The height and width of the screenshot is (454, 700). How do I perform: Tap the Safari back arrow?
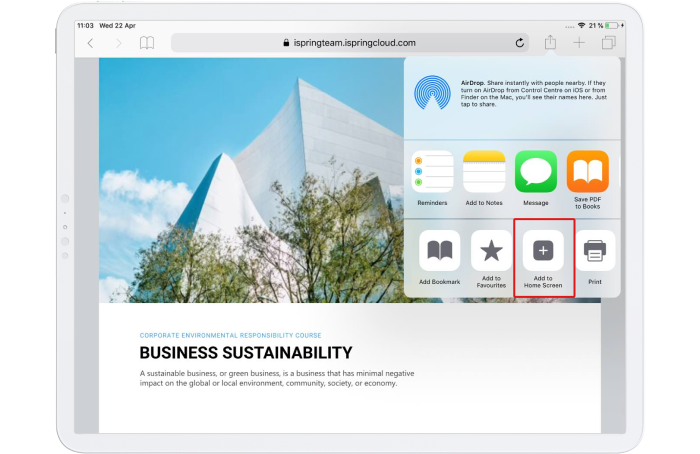pos(90,43)
